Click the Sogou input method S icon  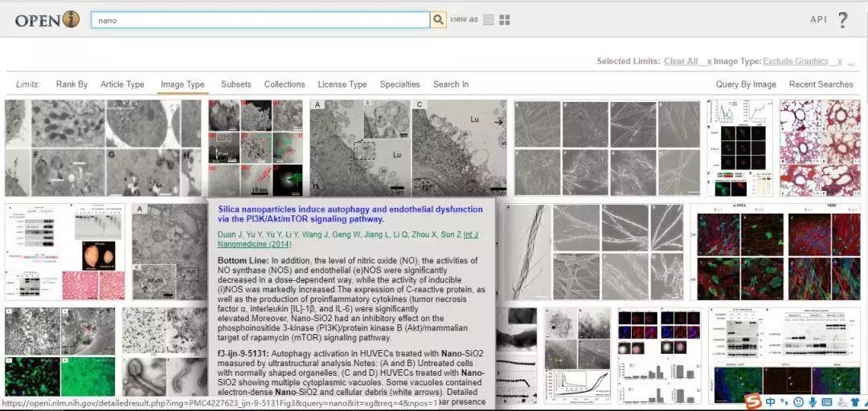pyautogui.click(x=751, y=401)
